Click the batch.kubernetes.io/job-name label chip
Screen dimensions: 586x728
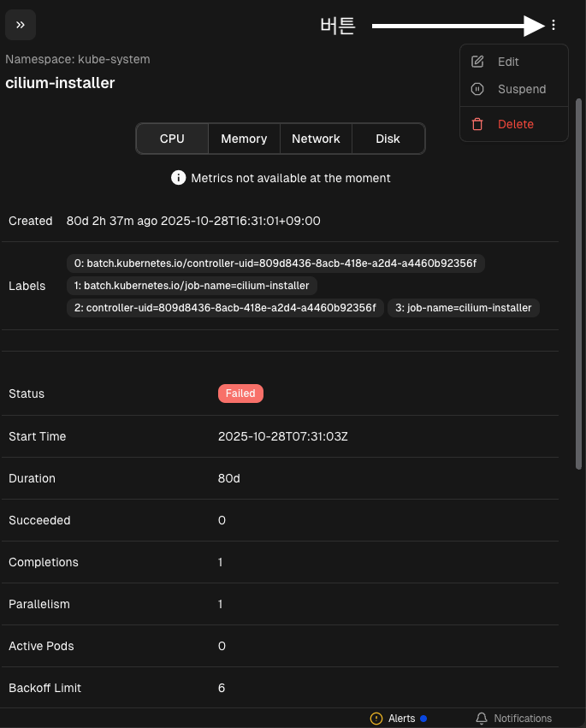(x=192, y=286)
